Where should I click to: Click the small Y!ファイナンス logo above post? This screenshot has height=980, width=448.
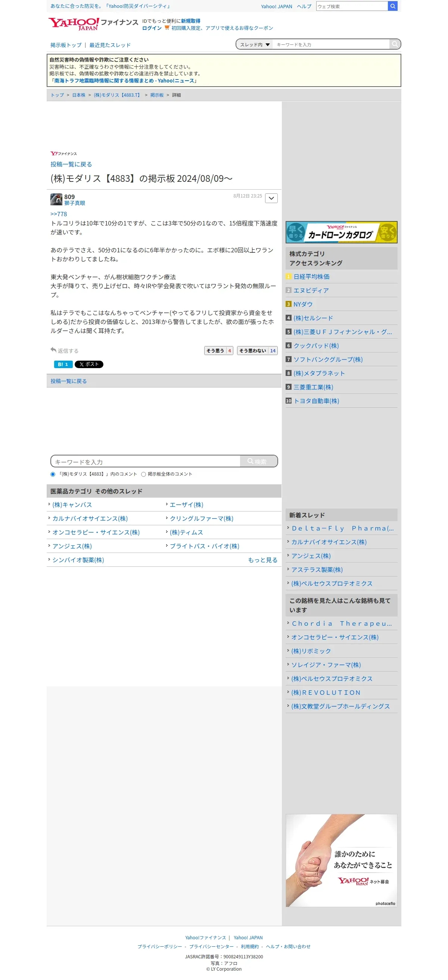[63, 153]
